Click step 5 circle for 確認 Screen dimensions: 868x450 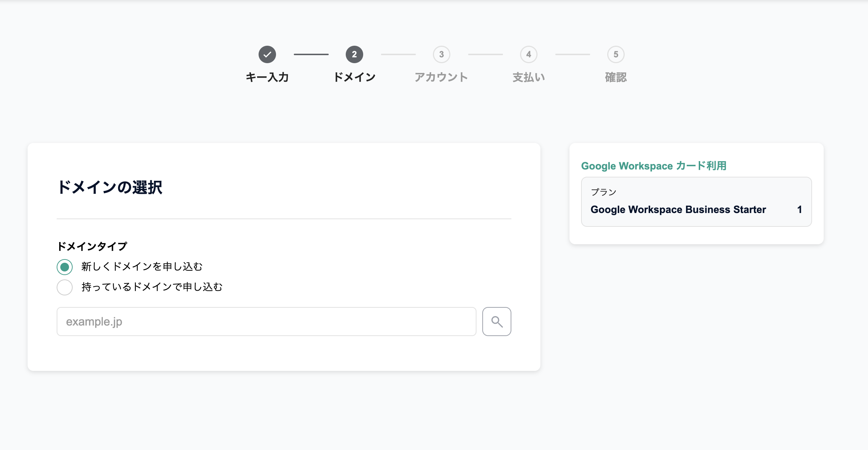tap(616, 54)
